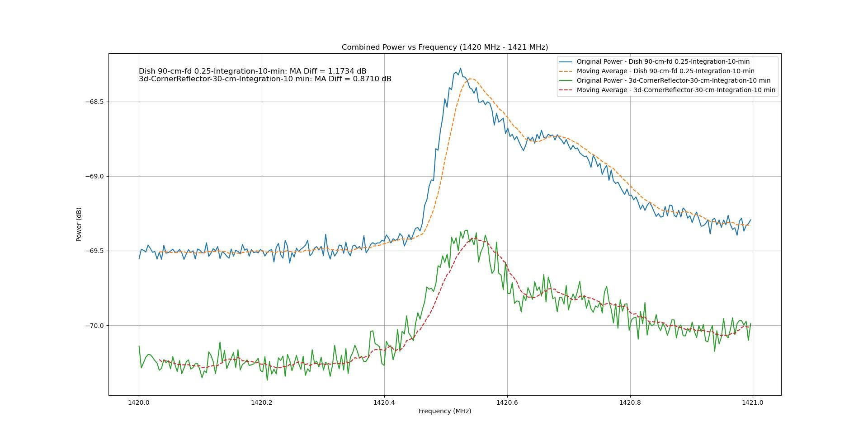This screenshot has width=868, height=444.
Task: Click the plot title 'Combined Power vs Frequency'
Action: pos(444,47)
